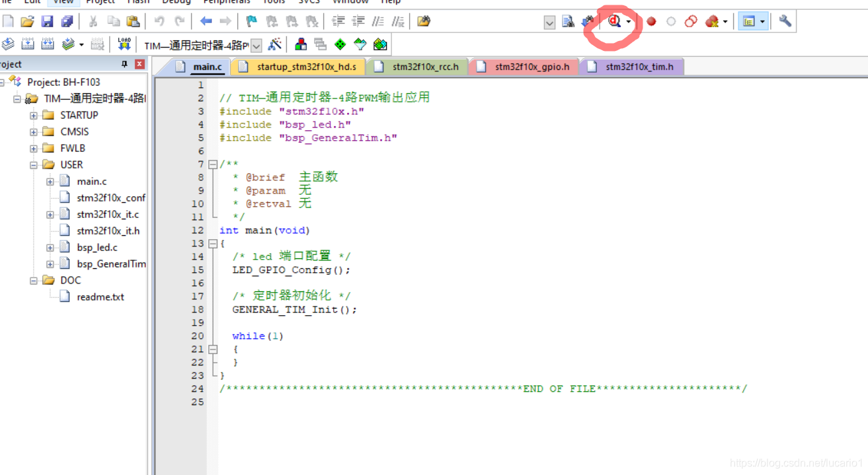Expand the STARTUP folder
This screenshot has width=868, height=475.
coord(34,115)
